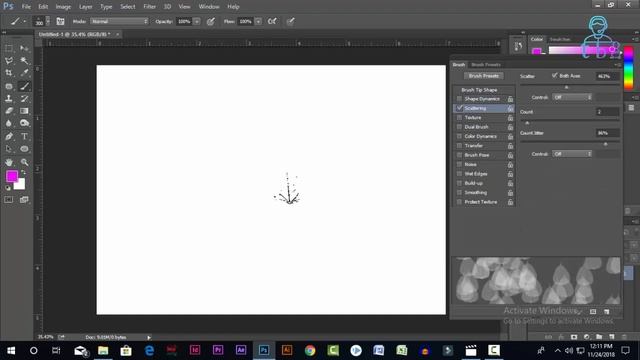Select the Ellipse shape tool

[x=24, y=149]
